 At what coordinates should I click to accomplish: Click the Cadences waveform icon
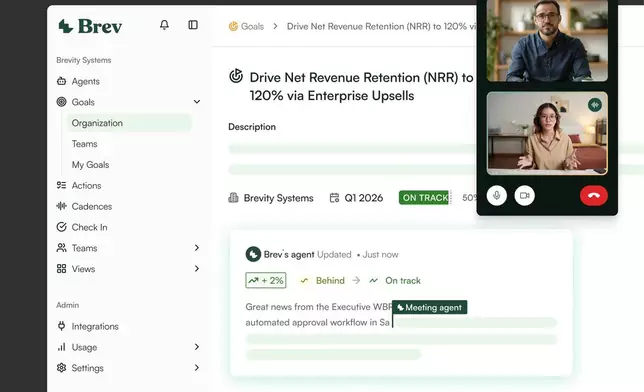62,206
